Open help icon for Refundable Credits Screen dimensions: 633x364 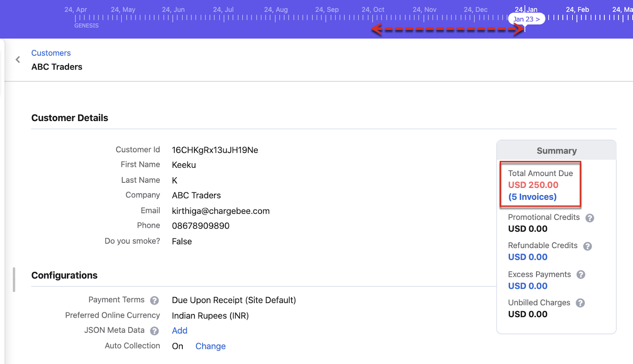click(588, 246)
